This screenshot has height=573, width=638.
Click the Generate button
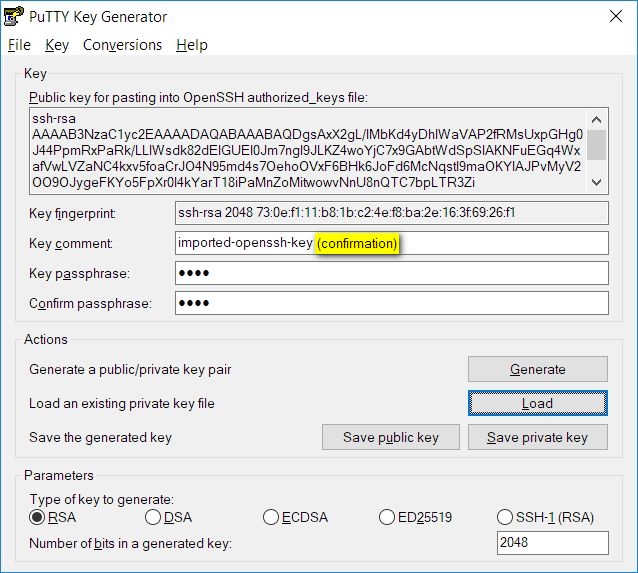(x=537, y=369)
